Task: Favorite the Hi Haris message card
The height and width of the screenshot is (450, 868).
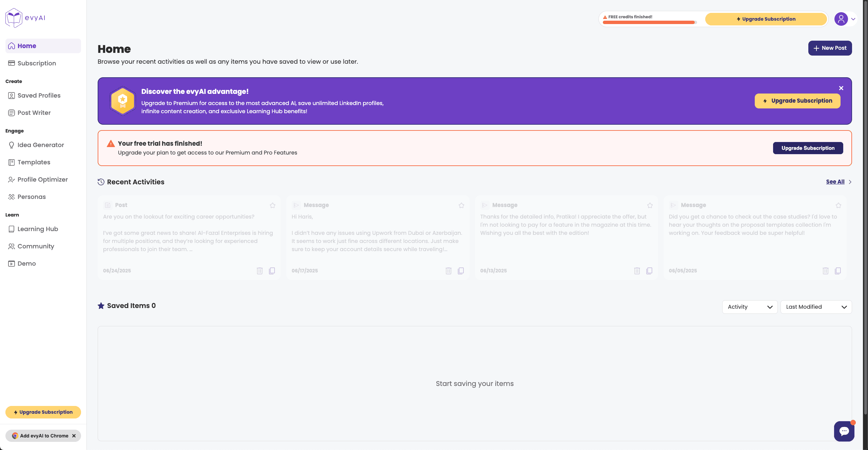Action: (x=461, y=205)
